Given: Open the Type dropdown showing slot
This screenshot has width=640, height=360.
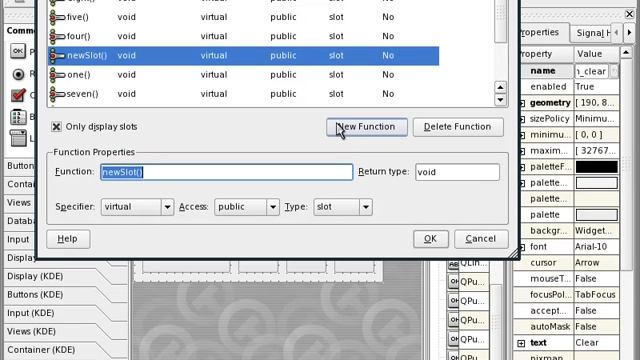Looking at the screenshot, I should [x=342, y=207].
